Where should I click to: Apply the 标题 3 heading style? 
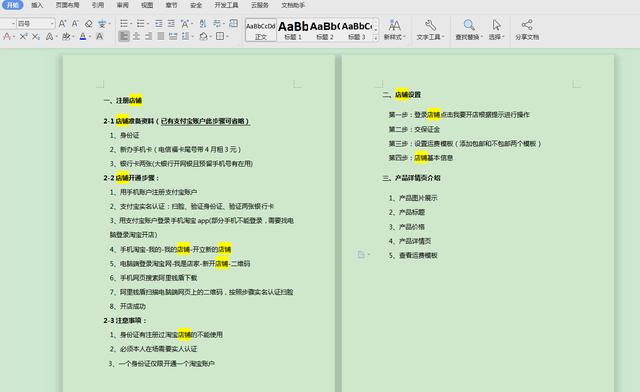tap(357, 30)
